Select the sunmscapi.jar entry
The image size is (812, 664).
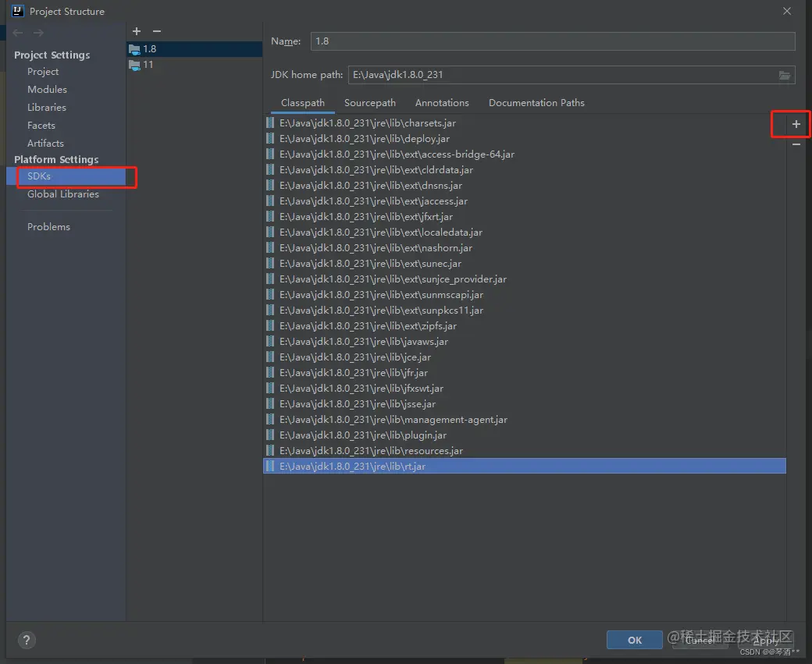click(525, 294)
